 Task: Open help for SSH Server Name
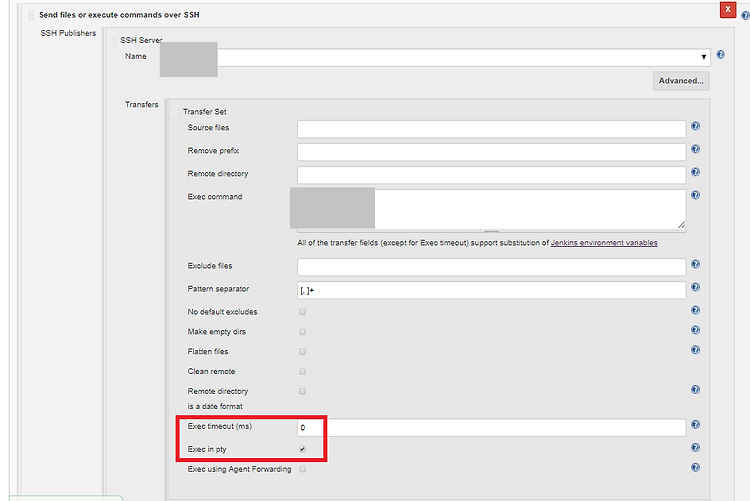720,55
